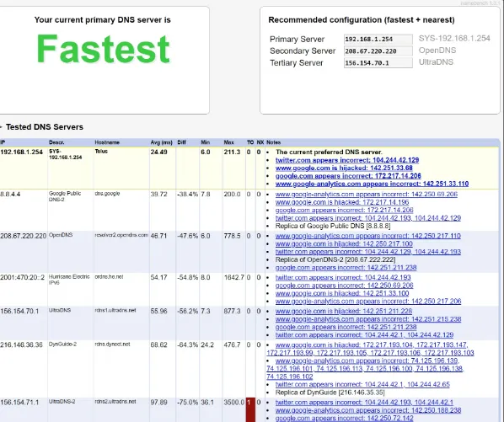
Task: Click the Avg (ms) column header
Action: click(161, 142)
